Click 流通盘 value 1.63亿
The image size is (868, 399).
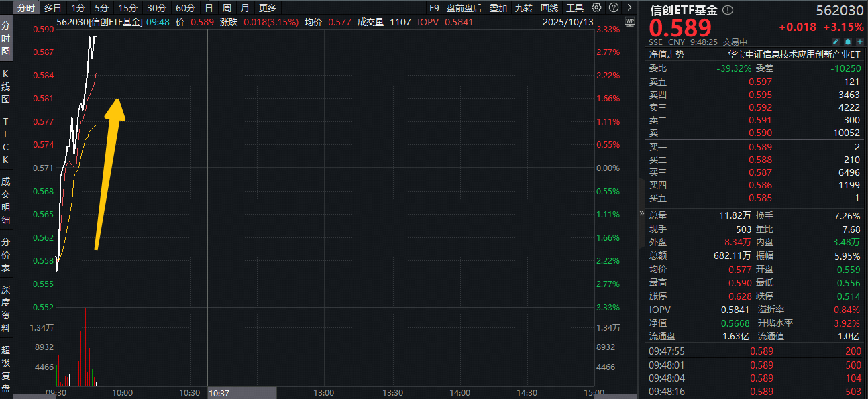coord(735,337)
